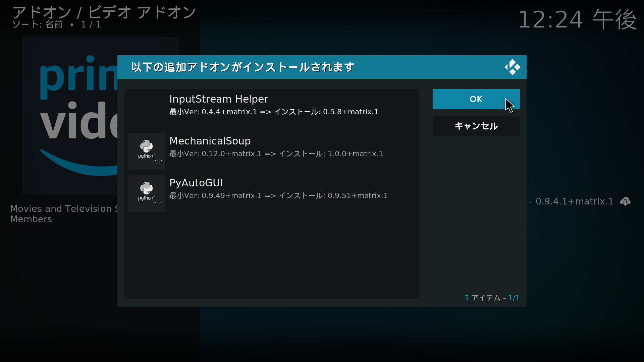Viewport: 644px width, 362px height.
Task: Click the Kodi logo in the dialog header
Action: (x=512, y=67)
